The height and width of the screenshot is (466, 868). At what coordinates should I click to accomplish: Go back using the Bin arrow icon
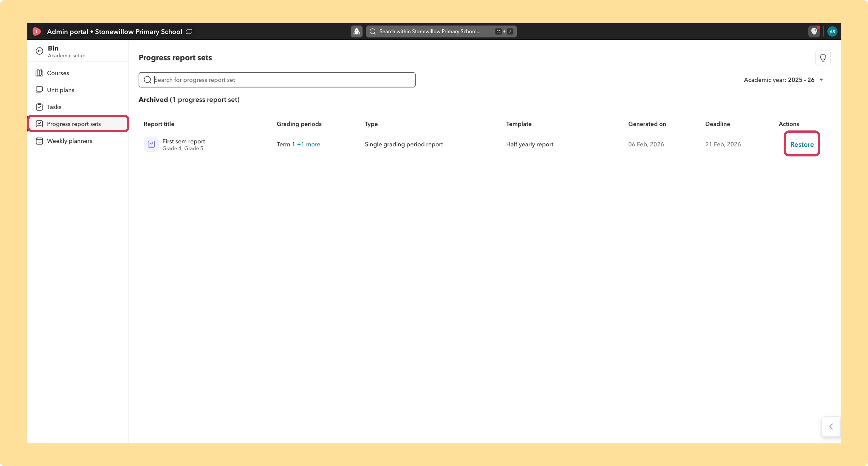[39, 51]
